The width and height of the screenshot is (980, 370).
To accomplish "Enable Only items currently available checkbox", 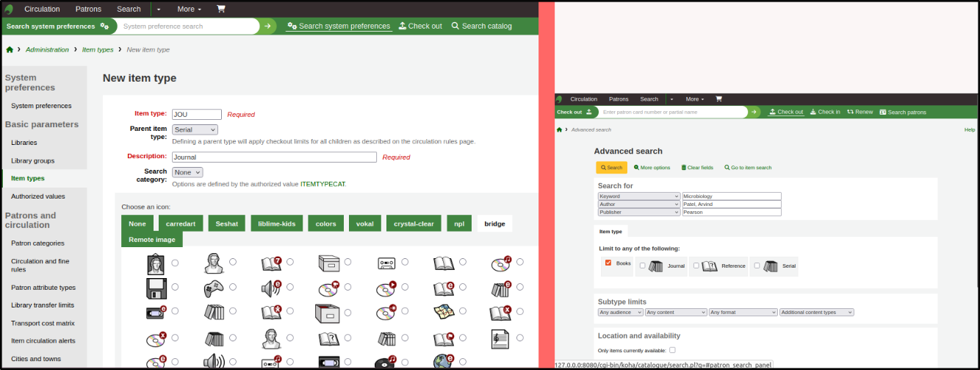I will click(x=672, y=350).
